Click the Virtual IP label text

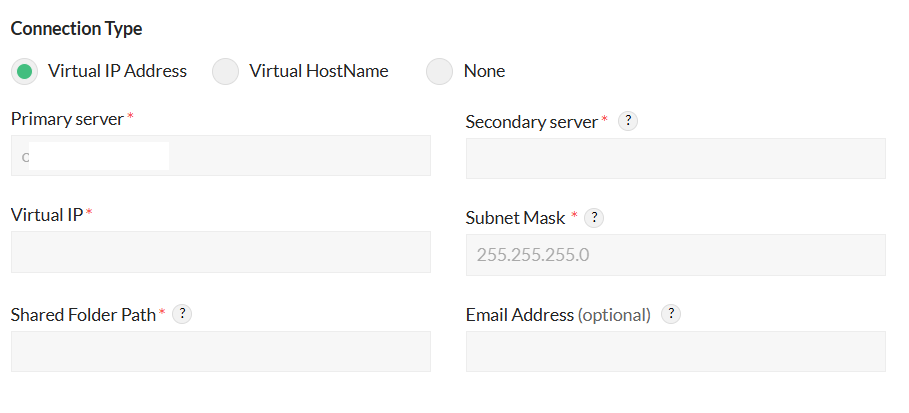click(47, 214)
